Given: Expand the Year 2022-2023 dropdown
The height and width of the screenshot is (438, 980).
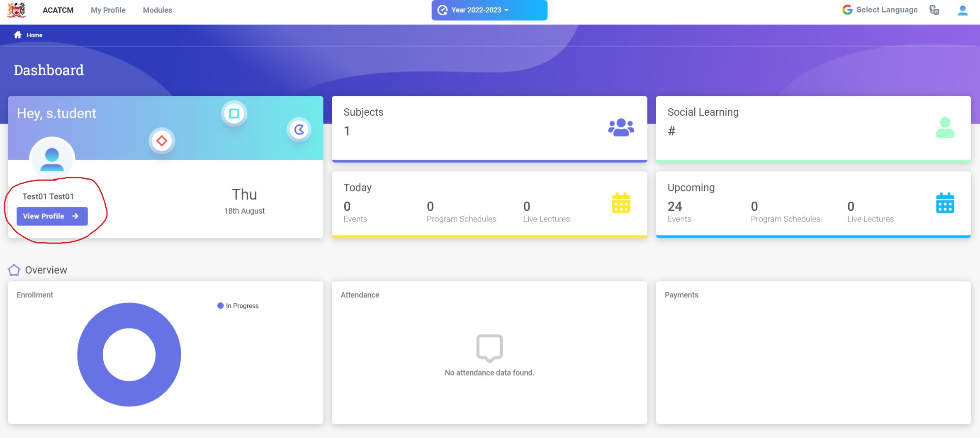Looking at the screenshot, I should click(x=489, y=10).
